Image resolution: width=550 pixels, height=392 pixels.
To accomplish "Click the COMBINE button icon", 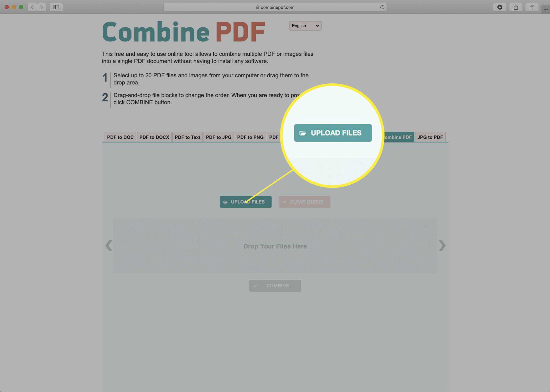I will 255,286.
